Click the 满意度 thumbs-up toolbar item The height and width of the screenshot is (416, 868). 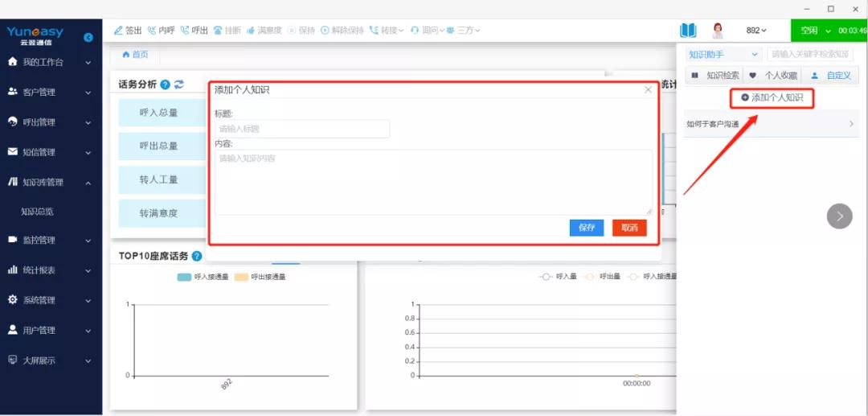[x=264, y=31]
